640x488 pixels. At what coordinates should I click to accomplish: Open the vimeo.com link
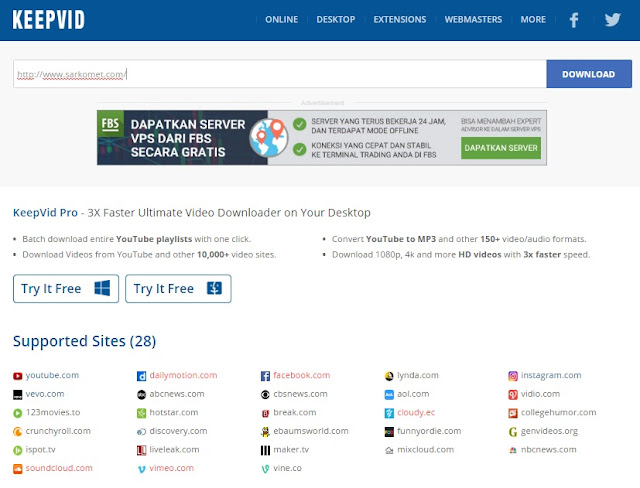click(171, 468)
